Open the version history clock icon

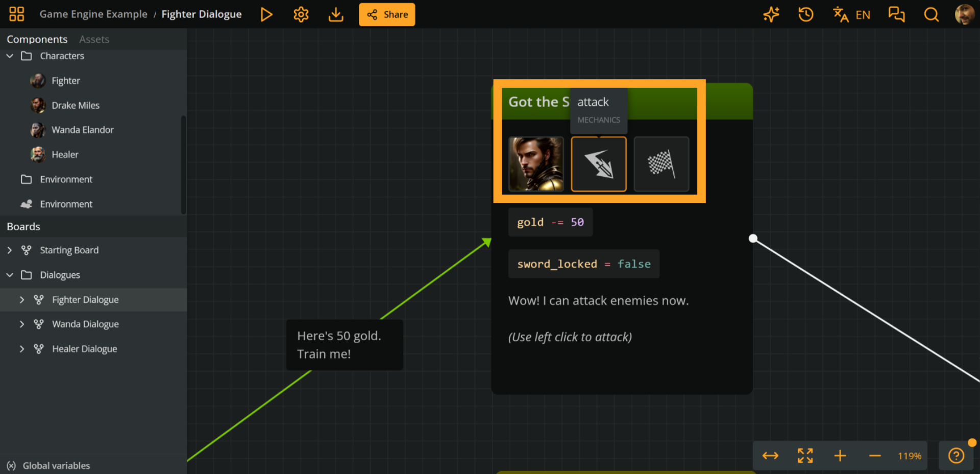(x=806, y=14)
